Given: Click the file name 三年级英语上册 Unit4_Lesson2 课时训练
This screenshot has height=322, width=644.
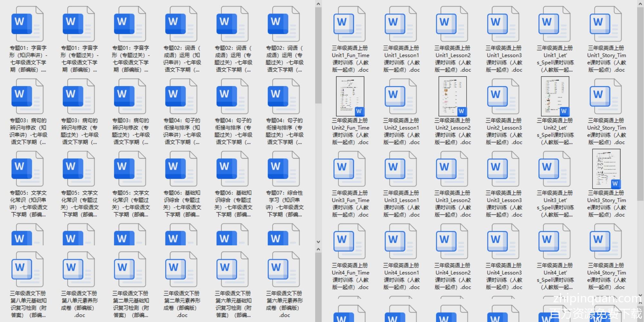Looking at the screenshot, I should pos(453,276).
